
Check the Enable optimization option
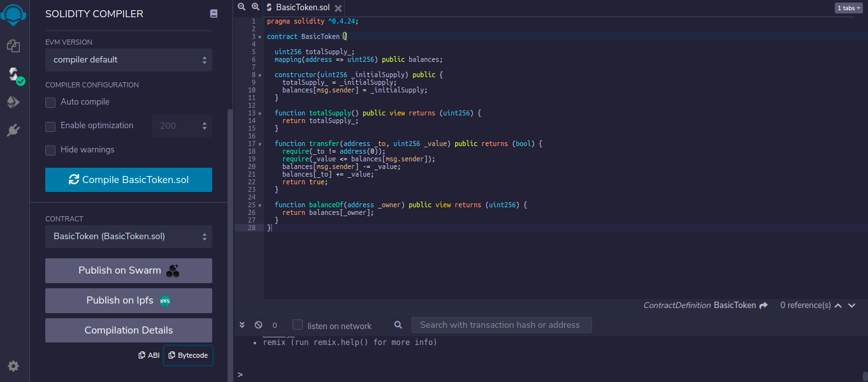[x=50, y=126]
